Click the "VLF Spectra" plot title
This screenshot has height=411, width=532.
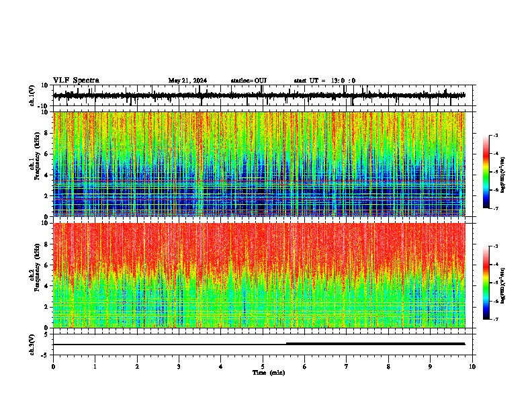click(x=76, y=81)
